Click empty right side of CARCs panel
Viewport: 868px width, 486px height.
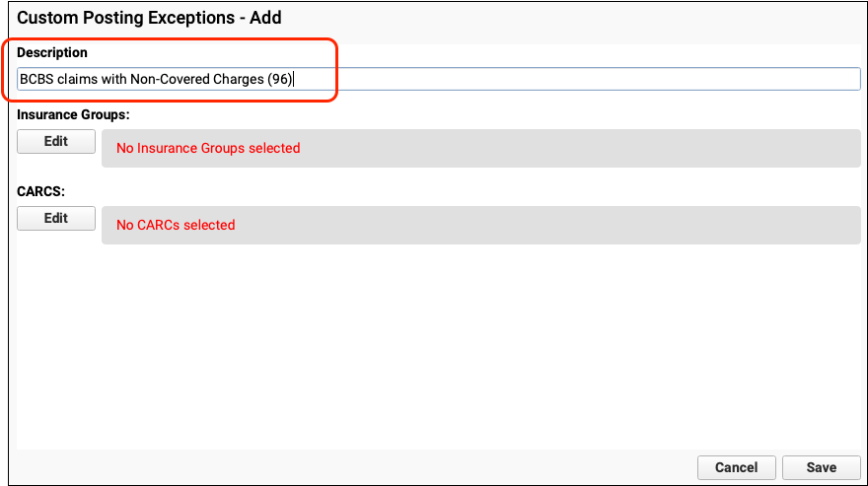click(x=690, y=225)
